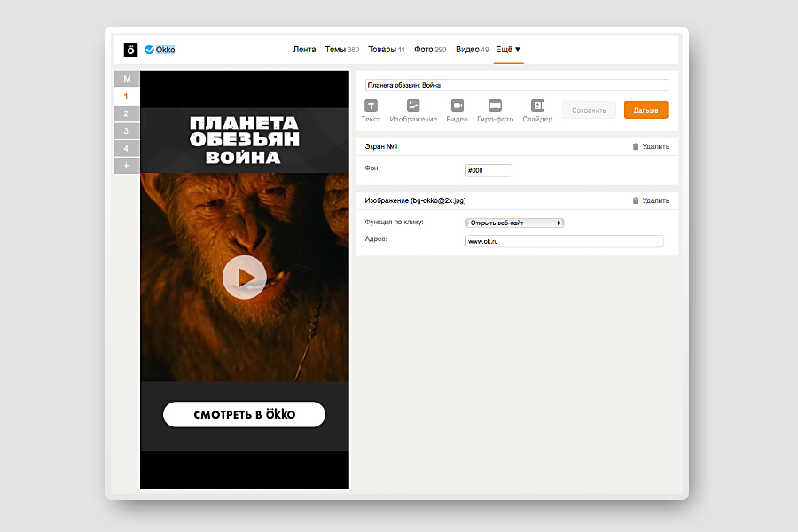This screenshot has width=798, height=532.
Task: Delete Экран №1 via Удалить
Action: tap(651, 146)
